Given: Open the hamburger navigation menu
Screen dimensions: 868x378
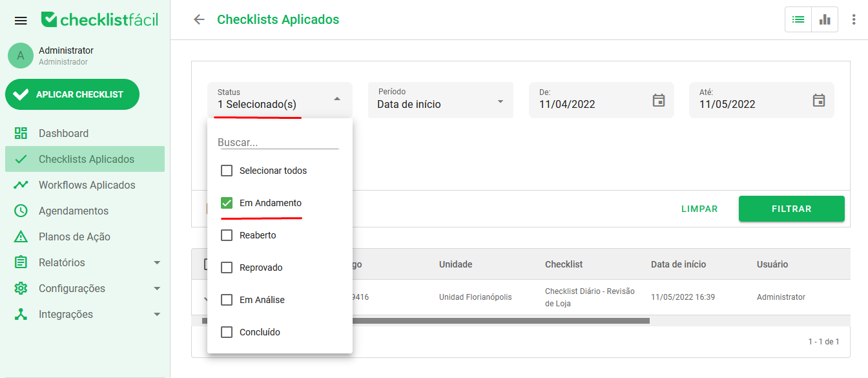Looking at the screenshot, I should [20, 19].
